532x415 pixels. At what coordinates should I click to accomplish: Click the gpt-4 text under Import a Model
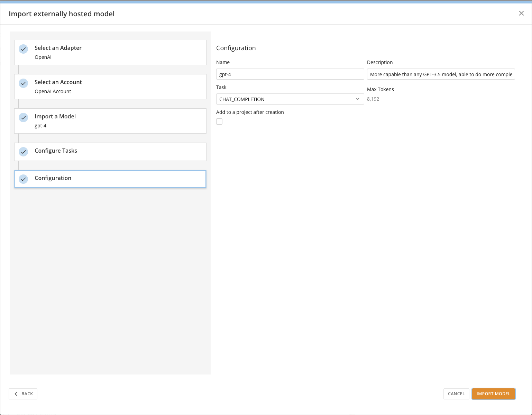coord(40,126)
